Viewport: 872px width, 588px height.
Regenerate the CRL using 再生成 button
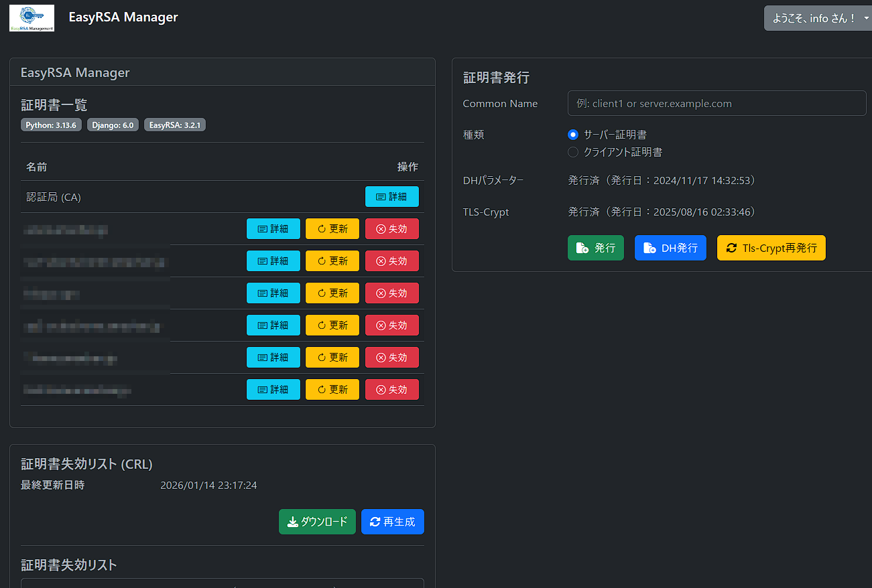[392, 522]
